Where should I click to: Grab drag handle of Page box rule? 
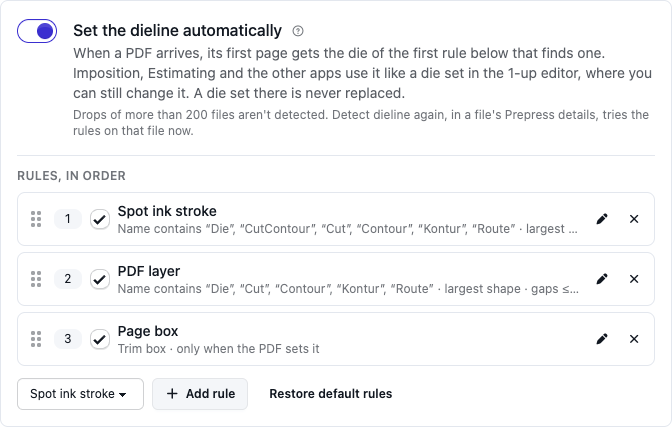point(36,339)
